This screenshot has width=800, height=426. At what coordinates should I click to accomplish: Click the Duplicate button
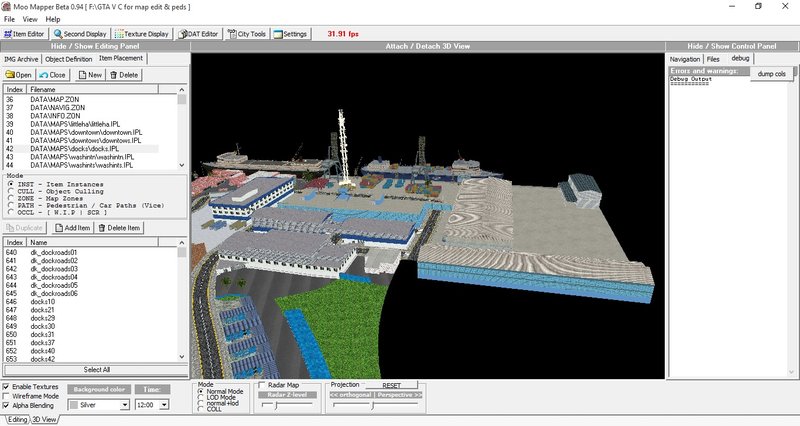(x=24, y=228)
